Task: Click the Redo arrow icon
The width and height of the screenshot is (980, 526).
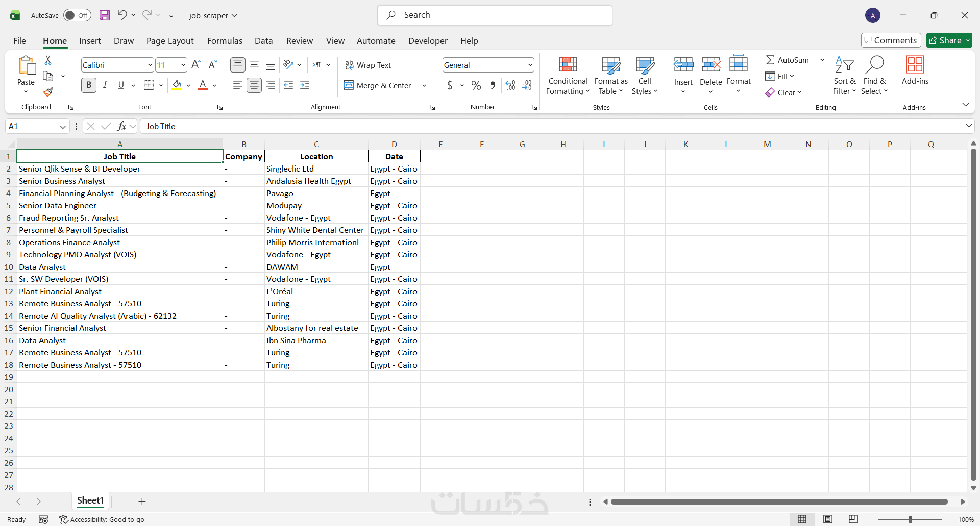Action: pos(147,15)
